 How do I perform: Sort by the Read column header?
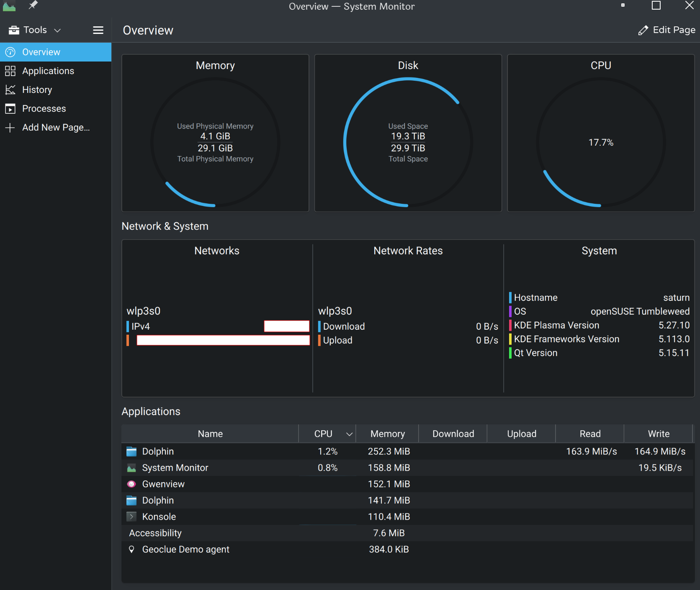590,434
